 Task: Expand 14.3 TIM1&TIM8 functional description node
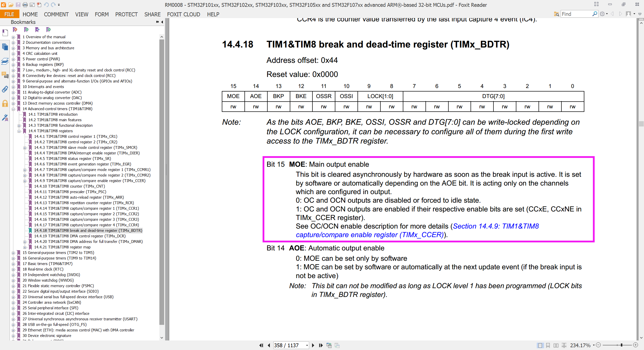(19, 125)
